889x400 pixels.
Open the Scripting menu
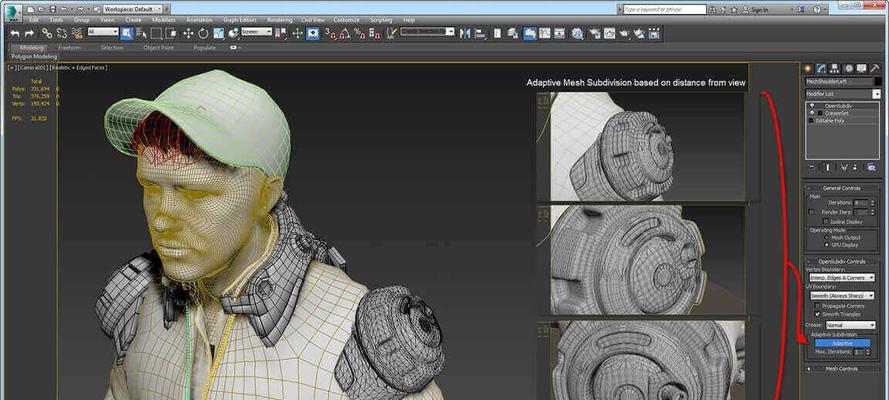(x=381, y=20)
